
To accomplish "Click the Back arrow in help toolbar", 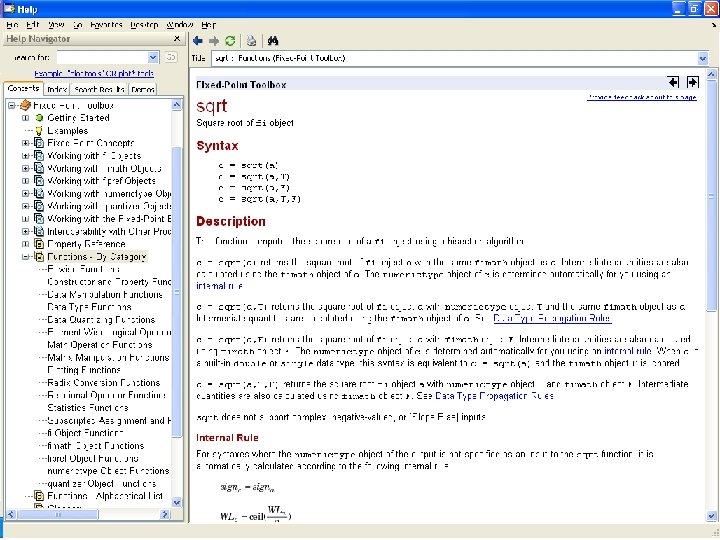I will click(x=198, y=41).
